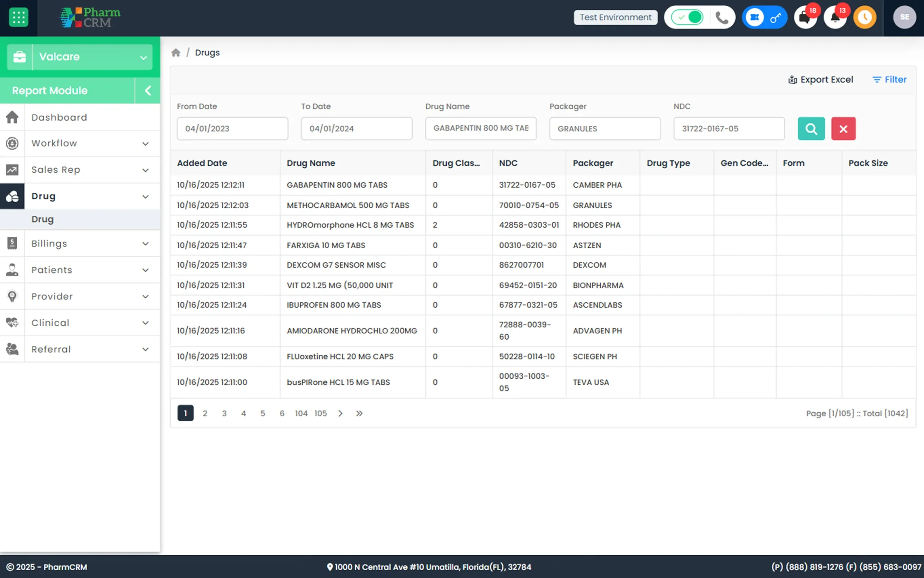Screen dimensions: 924x578
Task: Click the To Date field
Action: pos(357,129)
